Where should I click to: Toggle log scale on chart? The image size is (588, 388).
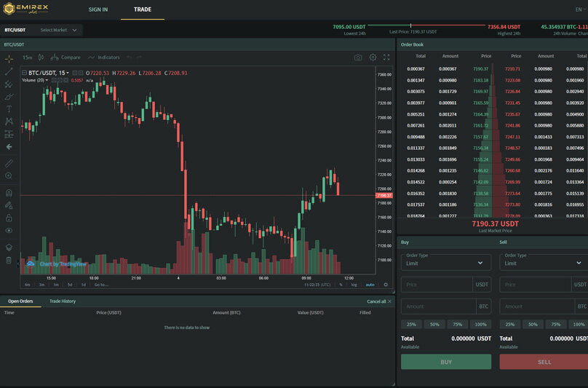tap(354, 285)
